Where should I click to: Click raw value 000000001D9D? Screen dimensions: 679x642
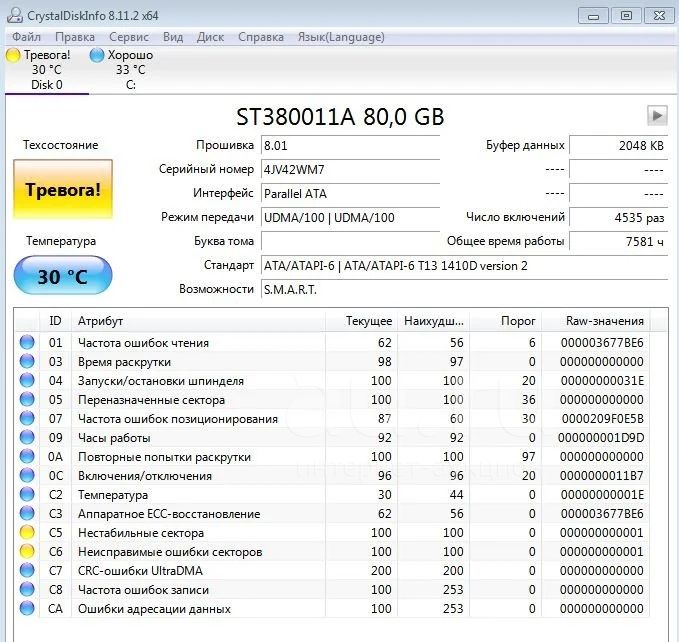point(601,438)
